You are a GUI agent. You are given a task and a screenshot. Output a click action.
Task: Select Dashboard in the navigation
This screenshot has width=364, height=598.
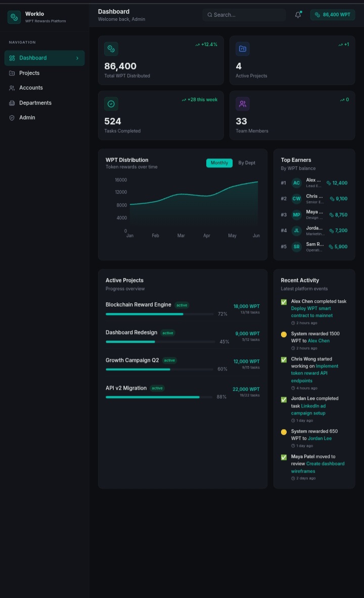coord(44,58)
